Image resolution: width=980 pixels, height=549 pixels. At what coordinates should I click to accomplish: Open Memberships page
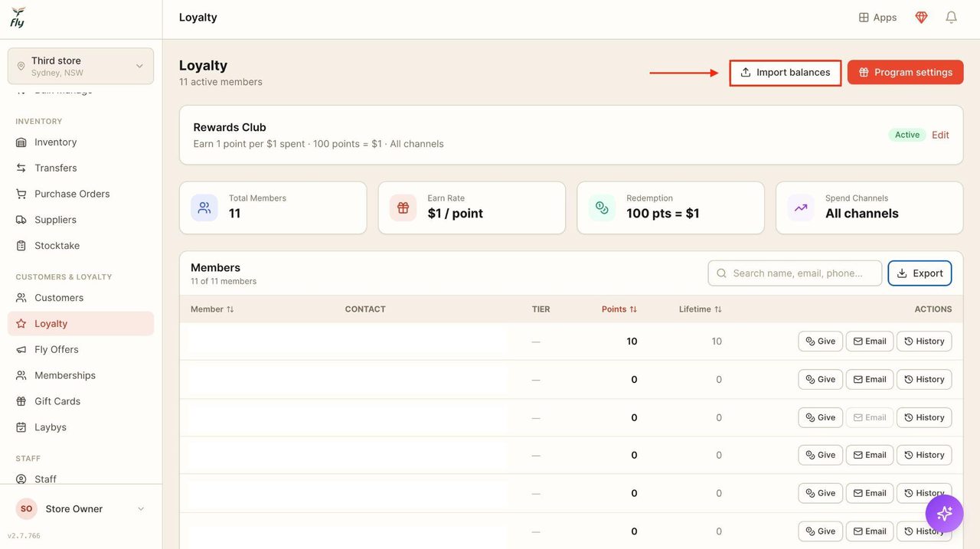80,375
